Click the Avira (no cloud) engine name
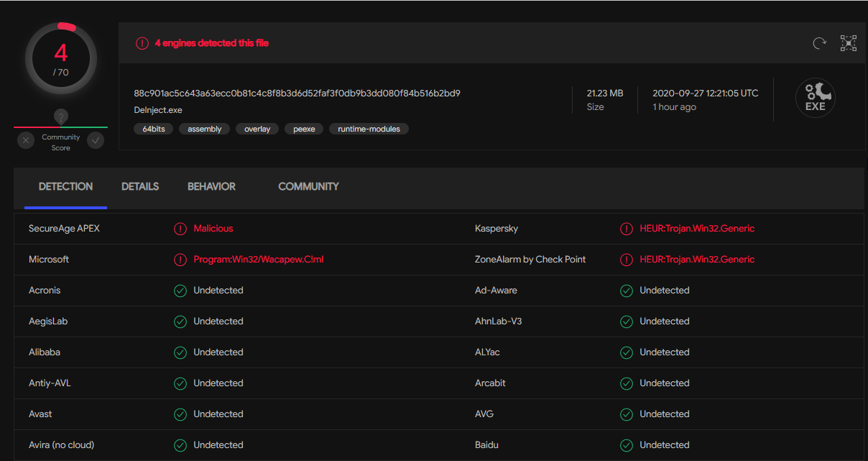Image resolution: width=868 pixels, height=461 pixels. (x=61, y=445)
